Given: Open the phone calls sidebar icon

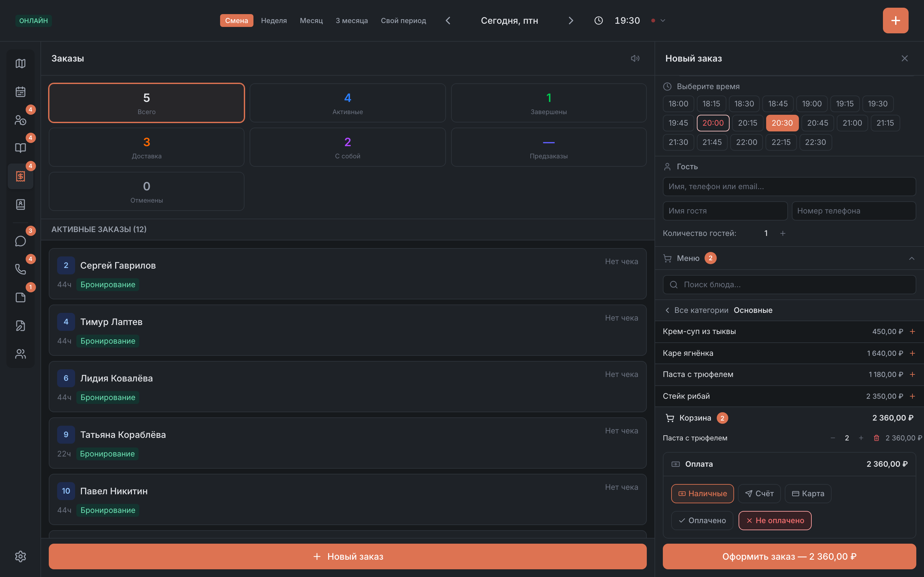Looking at the screenshot, I should [20, 269].
